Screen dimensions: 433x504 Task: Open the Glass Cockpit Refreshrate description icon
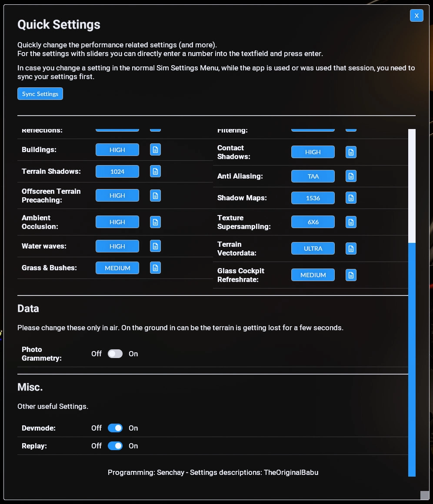point(351,275)
